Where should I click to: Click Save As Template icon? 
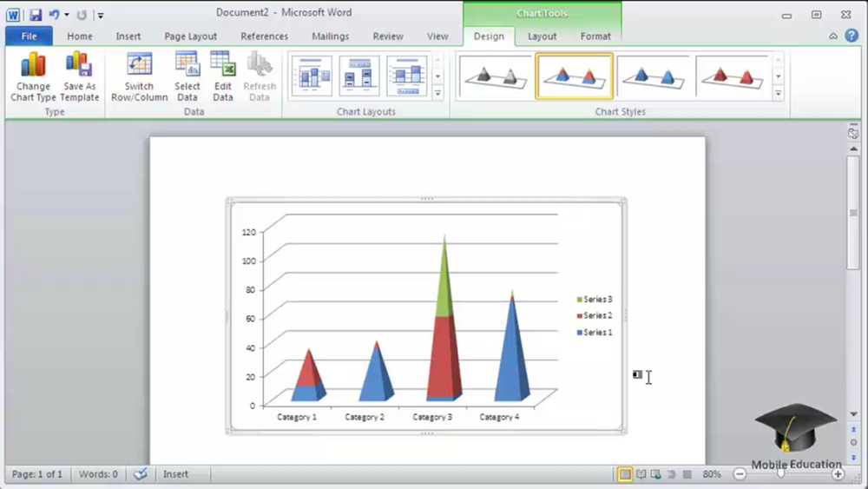coord(79,76)
